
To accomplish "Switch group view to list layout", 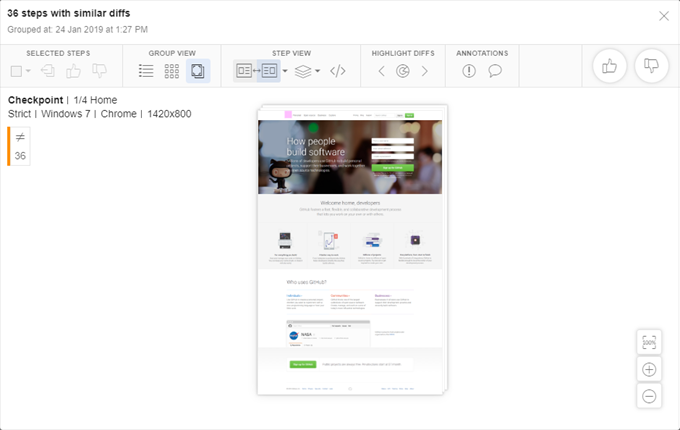I will click(x=146, y=71).
